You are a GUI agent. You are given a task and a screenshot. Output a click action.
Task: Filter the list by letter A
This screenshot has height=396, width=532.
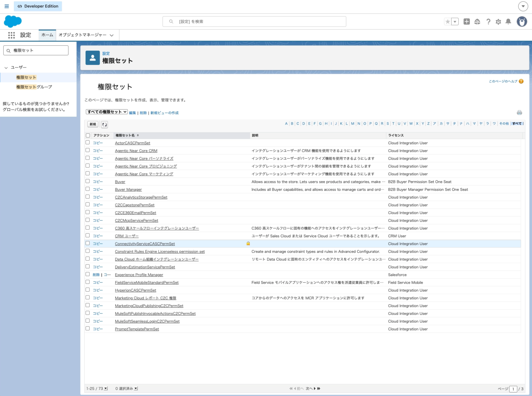pyautogui.click(x=286, y=123)
